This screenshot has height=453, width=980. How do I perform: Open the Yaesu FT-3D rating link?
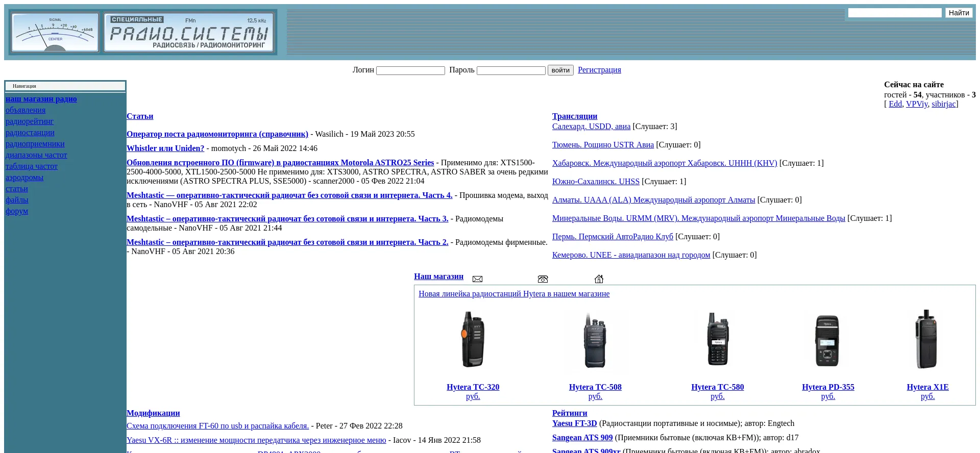click(574, 423)
